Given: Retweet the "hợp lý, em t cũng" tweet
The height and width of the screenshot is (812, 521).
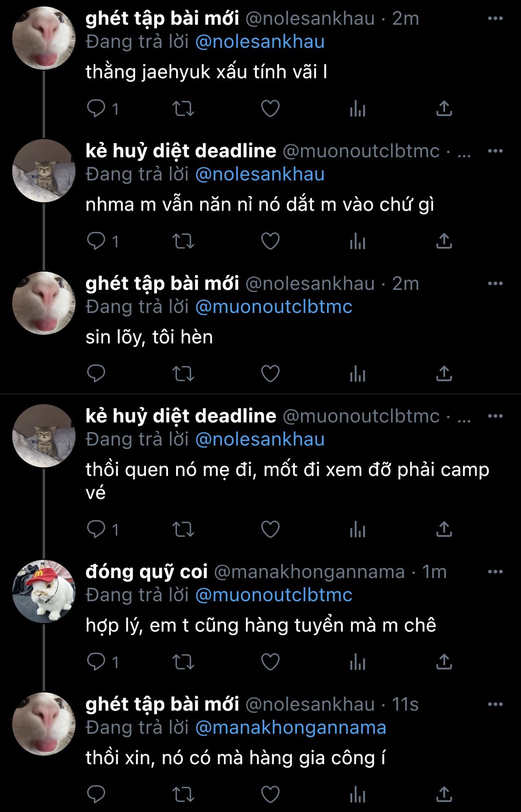Looking at the screenshot, I should pos(183,662).
